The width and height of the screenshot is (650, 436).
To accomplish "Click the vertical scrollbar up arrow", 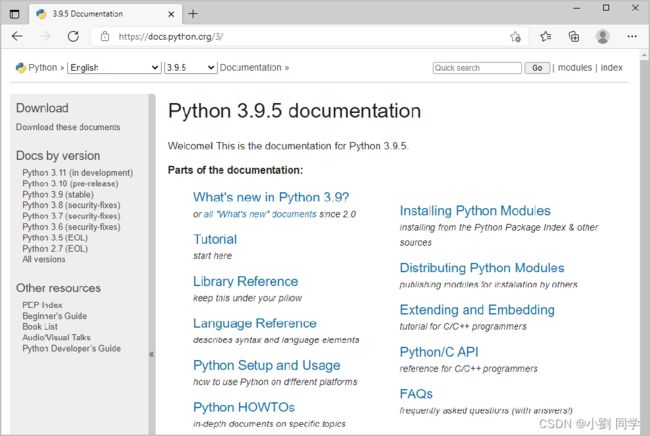I will pos(644,55).
